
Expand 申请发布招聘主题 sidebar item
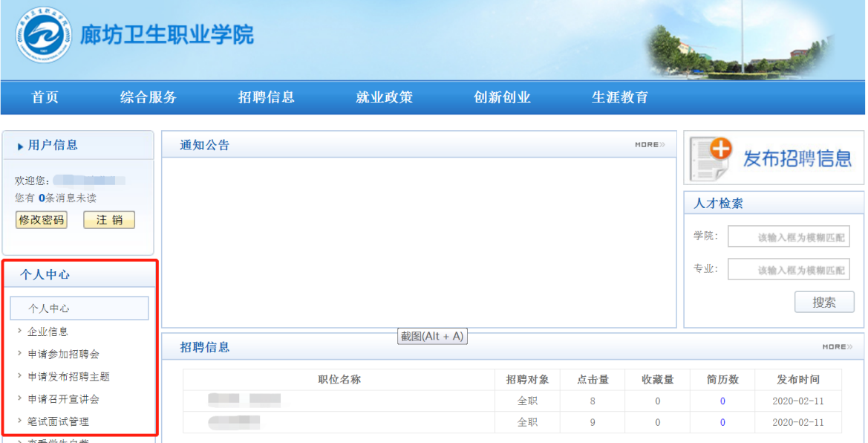[x=68, y=377]
